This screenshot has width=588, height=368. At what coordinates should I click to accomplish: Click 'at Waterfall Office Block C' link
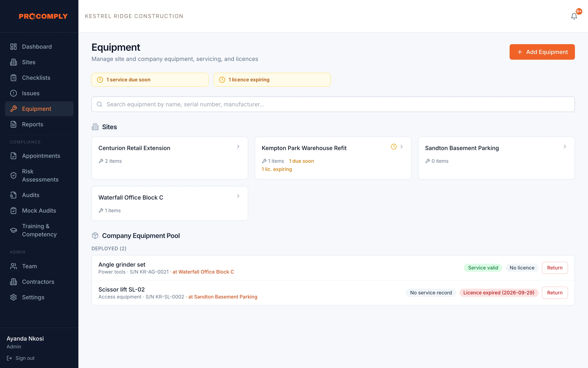coord(203,272)
